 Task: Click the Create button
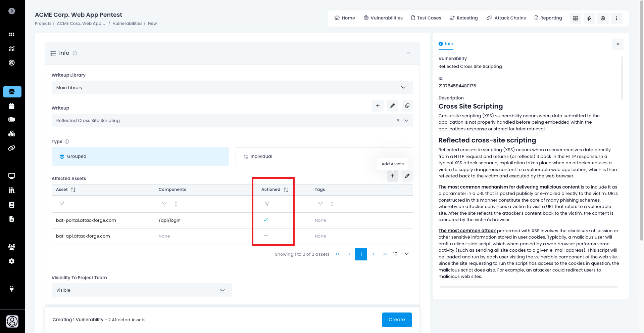coord(397,320)
